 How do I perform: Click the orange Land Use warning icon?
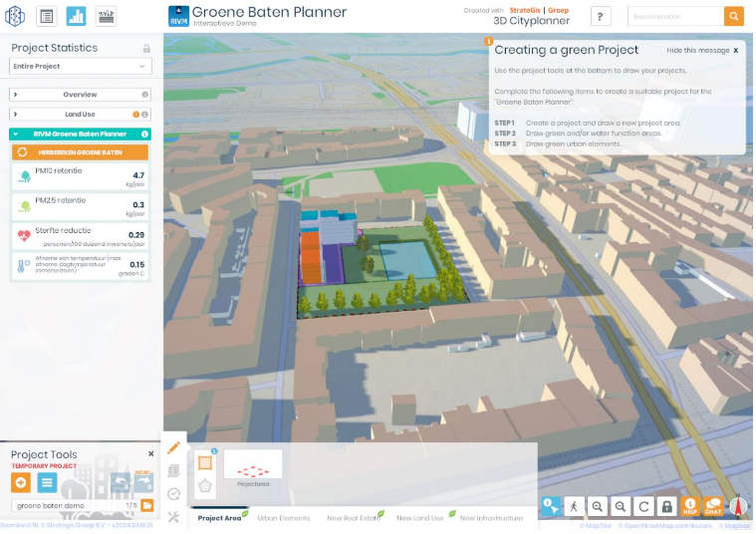tap(136, 115)
